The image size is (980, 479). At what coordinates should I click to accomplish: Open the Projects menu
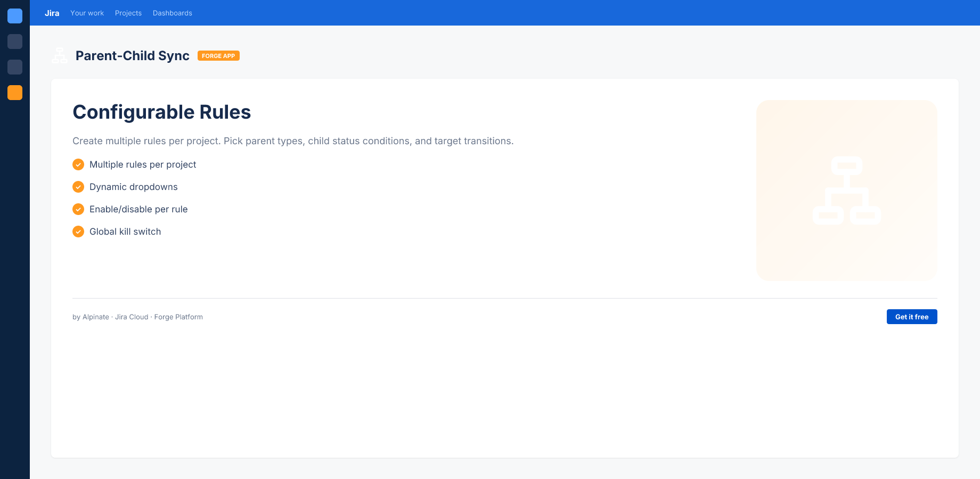(128, 13)
